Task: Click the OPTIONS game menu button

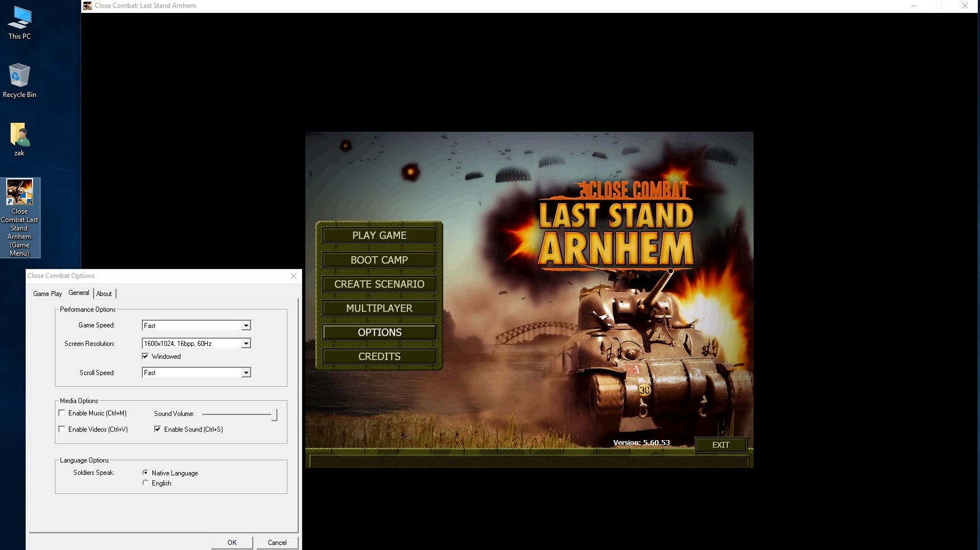Action: tap(379, 332)
